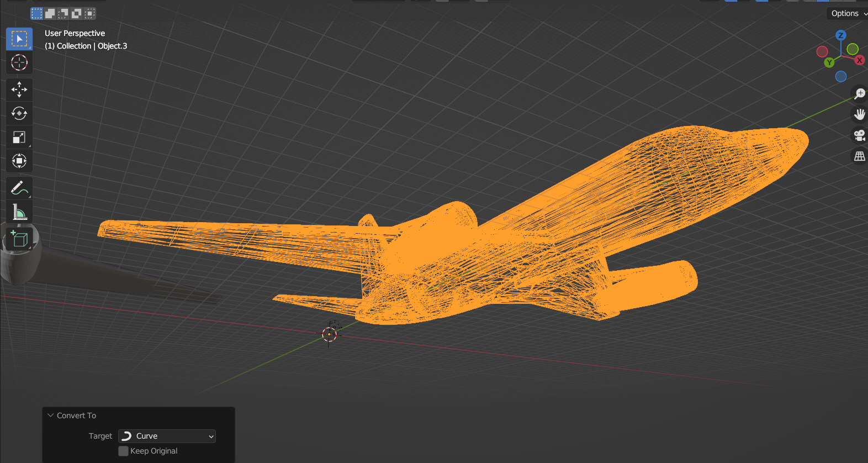Set selection mode to Extend existing selection
The width and height of the screenshot is (868, 463).
click(x=50, y=13)
